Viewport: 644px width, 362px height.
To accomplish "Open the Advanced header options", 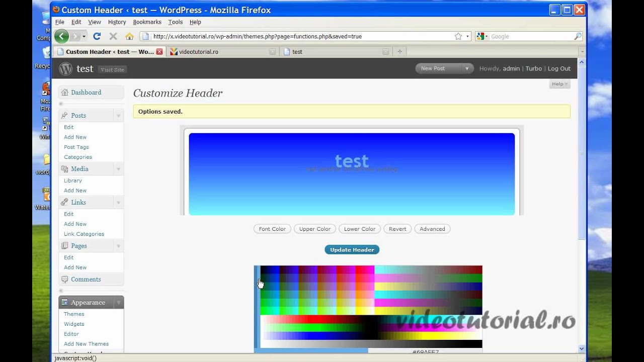I will coord(432,229).
